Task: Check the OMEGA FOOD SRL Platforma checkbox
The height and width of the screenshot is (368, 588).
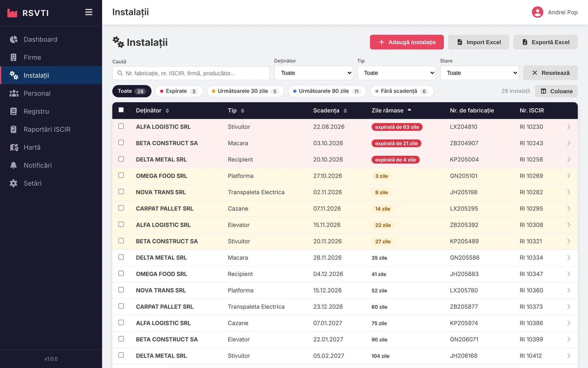Action: tap(121, 175)
